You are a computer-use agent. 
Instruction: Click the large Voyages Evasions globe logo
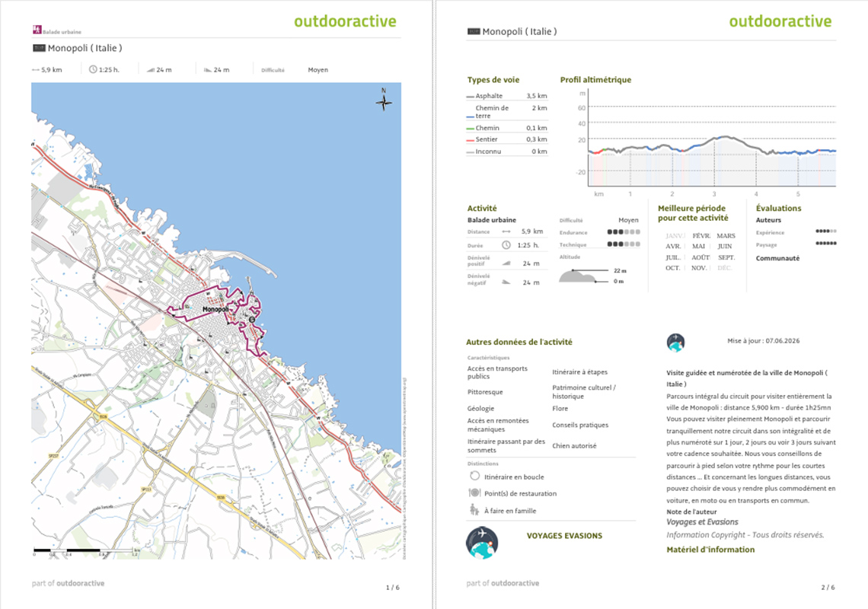(x=482, y=543)
